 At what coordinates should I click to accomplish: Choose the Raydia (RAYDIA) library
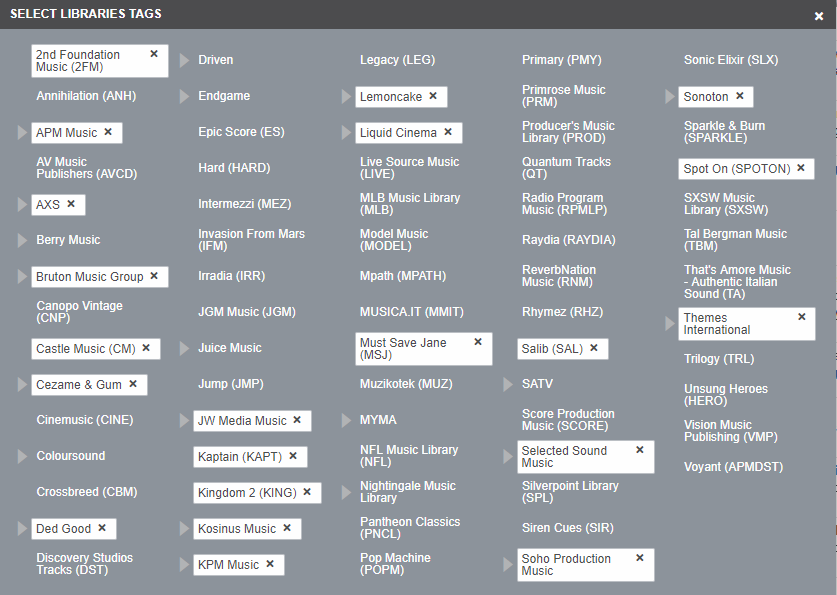coord(568,240)
